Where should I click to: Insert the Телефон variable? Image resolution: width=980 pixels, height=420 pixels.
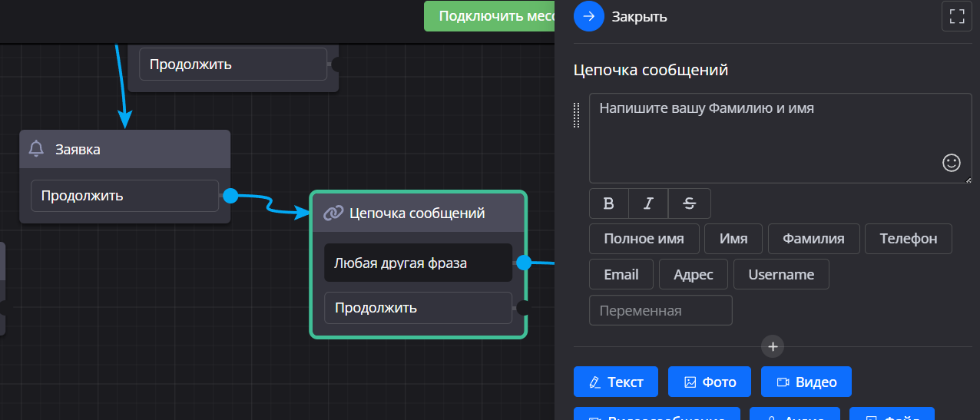click(x=908, y=239)
